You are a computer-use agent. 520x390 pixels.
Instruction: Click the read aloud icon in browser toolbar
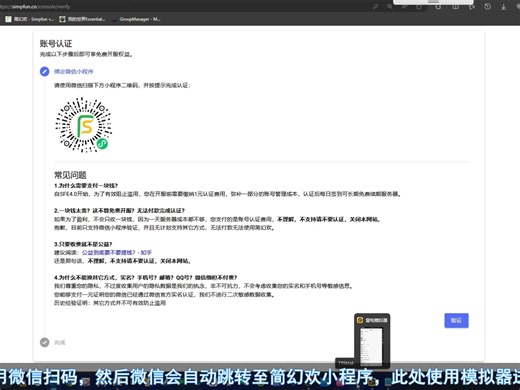tap(404, 6)
